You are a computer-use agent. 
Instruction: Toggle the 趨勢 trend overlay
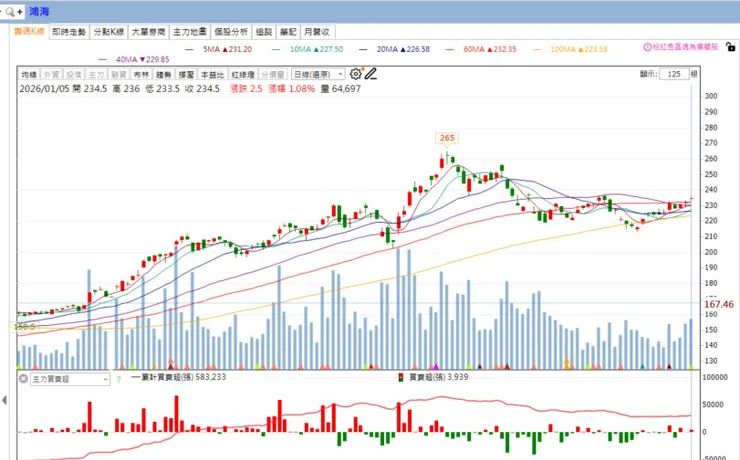click(164, 75)
